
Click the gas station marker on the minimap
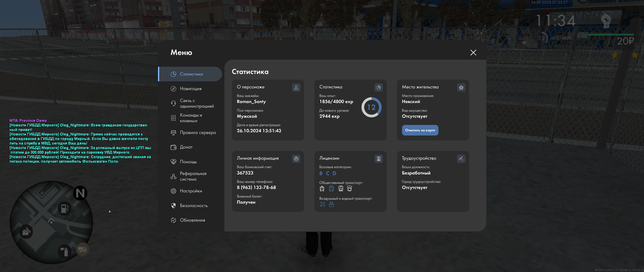64,208
